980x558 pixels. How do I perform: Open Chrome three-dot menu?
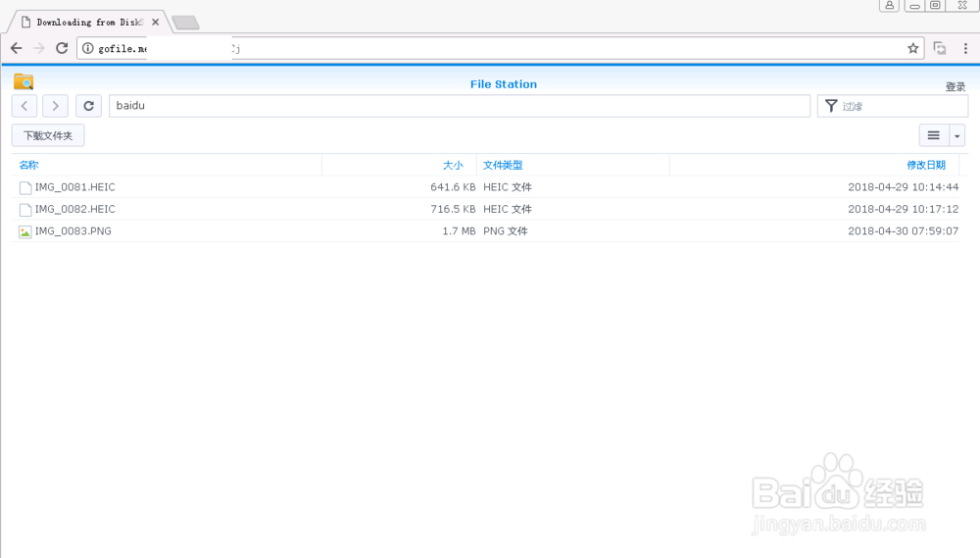(965, 48)
